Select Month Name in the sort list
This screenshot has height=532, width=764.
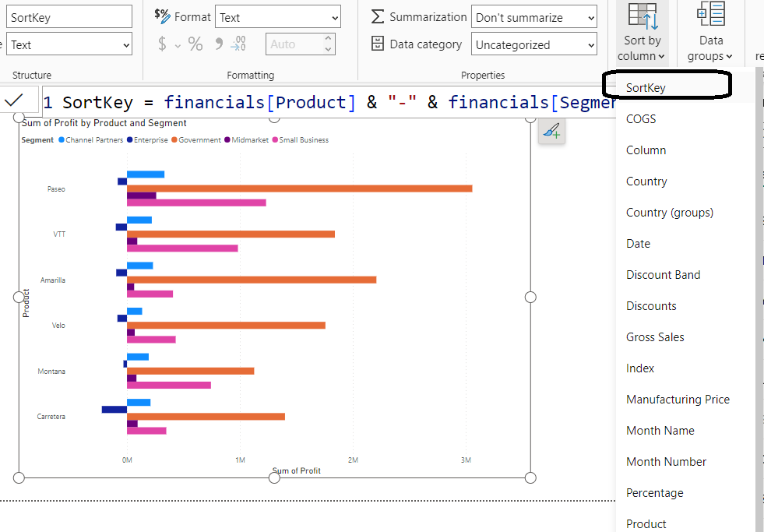point(685,431)
